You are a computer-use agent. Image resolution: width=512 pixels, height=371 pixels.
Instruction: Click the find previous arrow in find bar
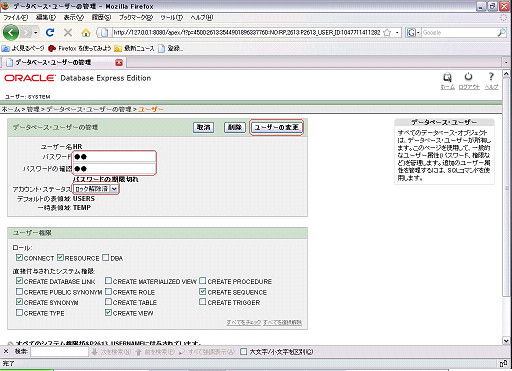point(139,352)
